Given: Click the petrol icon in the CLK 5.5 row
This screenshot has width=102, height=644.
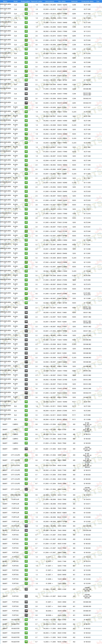Looking at the screenshot, I should click(26, 80).
